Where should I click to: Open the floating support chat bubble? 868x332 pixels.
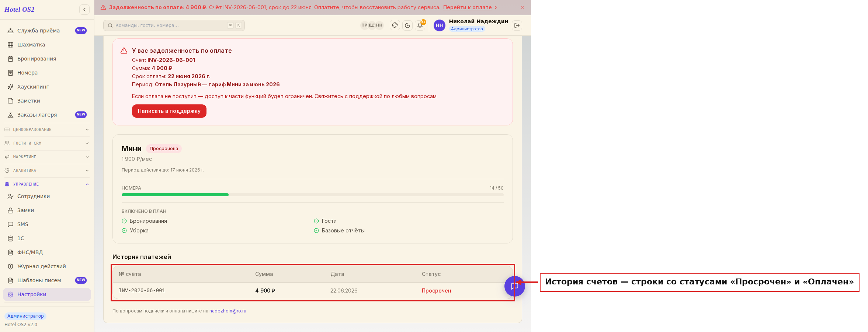click(515, 286)
